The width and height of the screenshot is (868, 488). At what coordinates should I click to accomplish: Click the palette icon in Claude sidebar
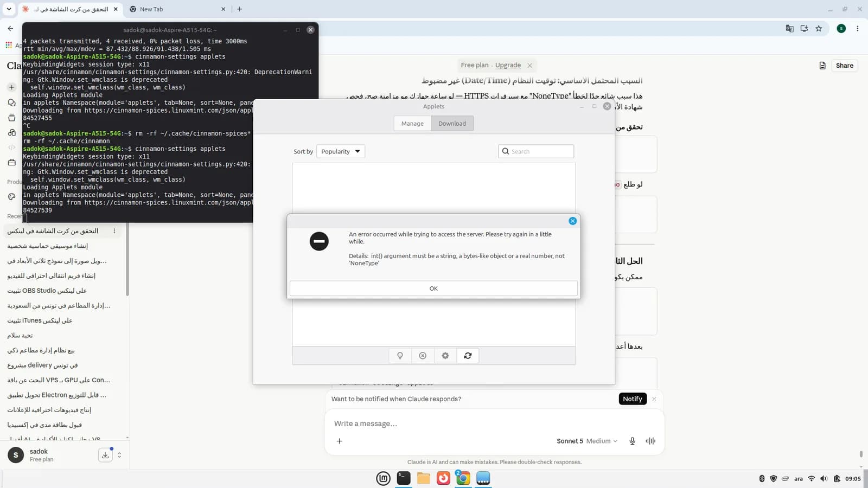pyautogui.click(x=12, y=197)
